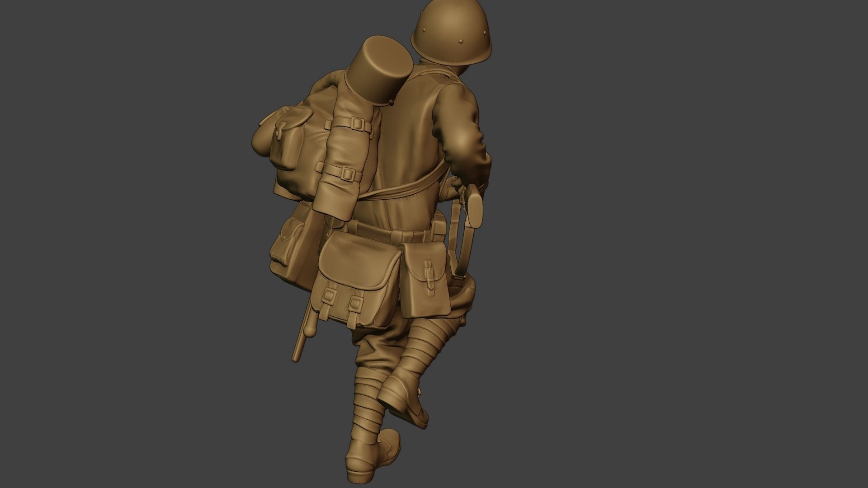Select the soldier's helmet on the model
This screenshot has width=868, height=488.
pos(451,32)
